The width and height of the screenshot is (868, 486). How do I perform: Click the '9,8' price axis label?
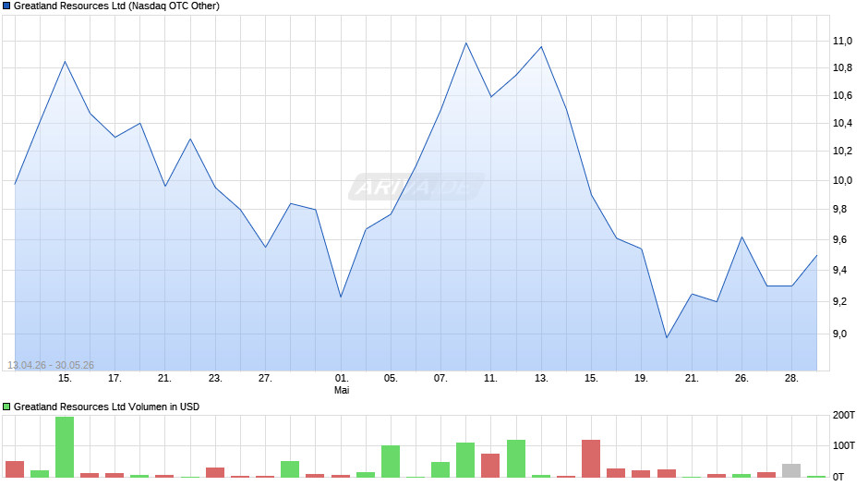tap(839, 210)
